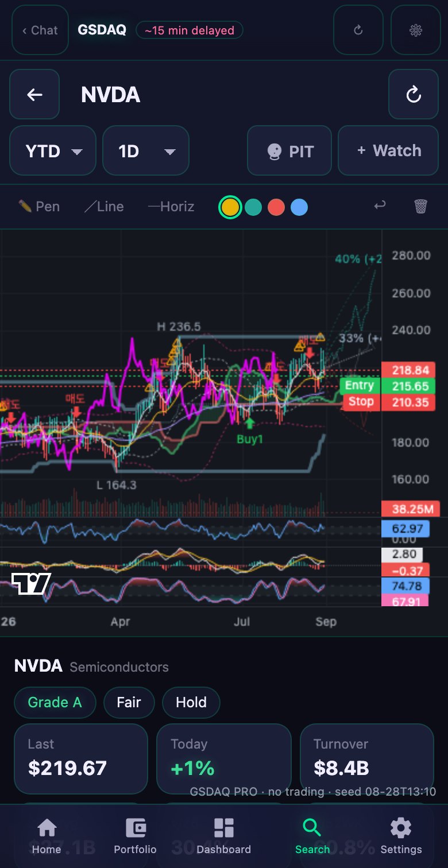Screen dimensions: 448x868
Task: Click the Apr date on the time axis
Action: click(121, 622)
